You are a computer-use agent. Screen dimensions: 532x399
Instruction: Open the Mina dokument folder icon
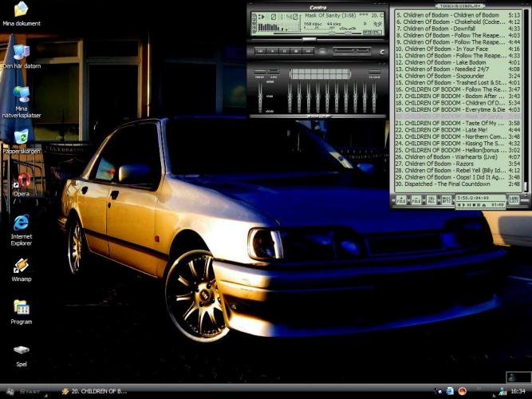(x=22, y=10)
